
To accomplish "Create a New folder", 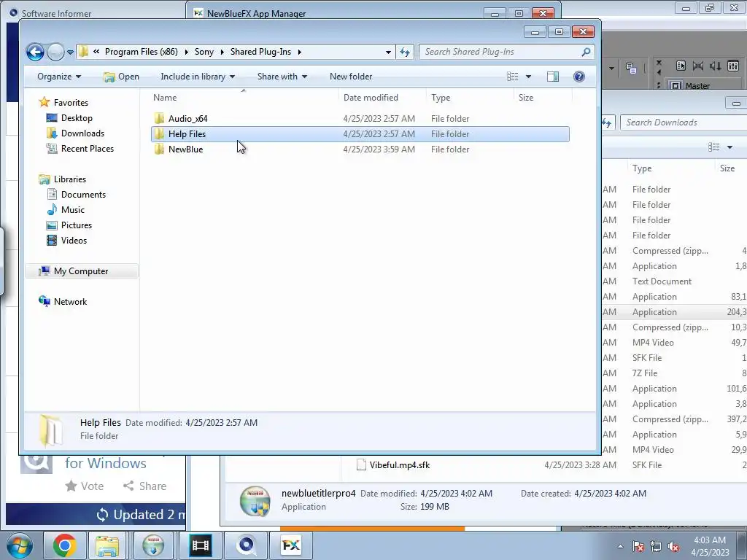I will (x=351, y=77).
